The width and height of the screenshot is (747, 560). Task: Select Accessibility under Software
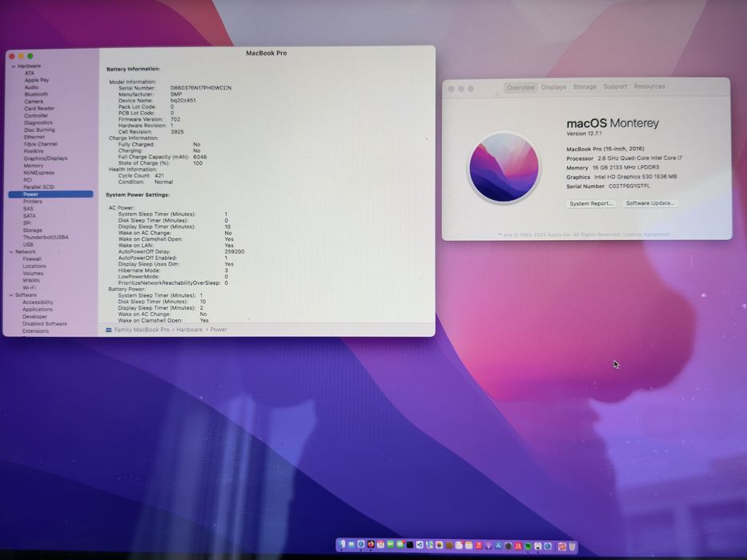coord(38,302)
